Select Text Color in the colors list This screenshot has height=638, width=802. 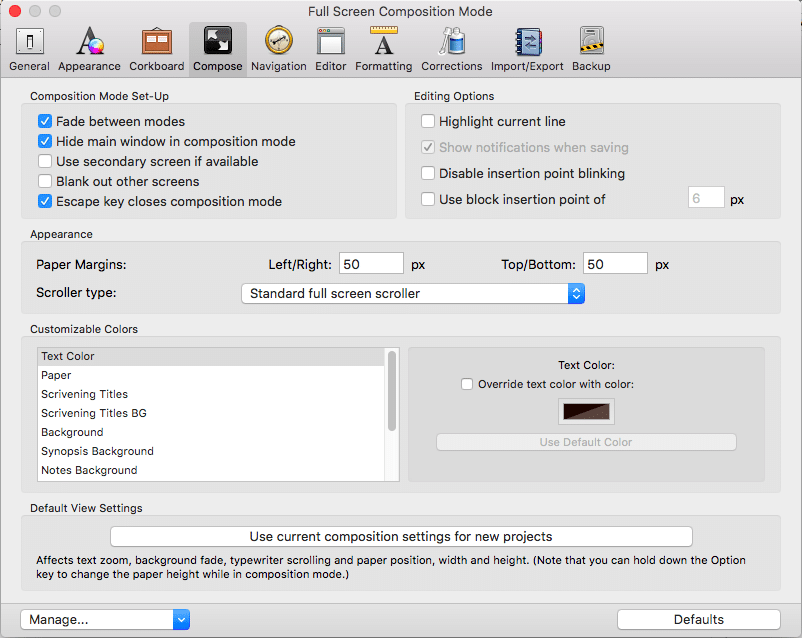[x=211, y=356]
